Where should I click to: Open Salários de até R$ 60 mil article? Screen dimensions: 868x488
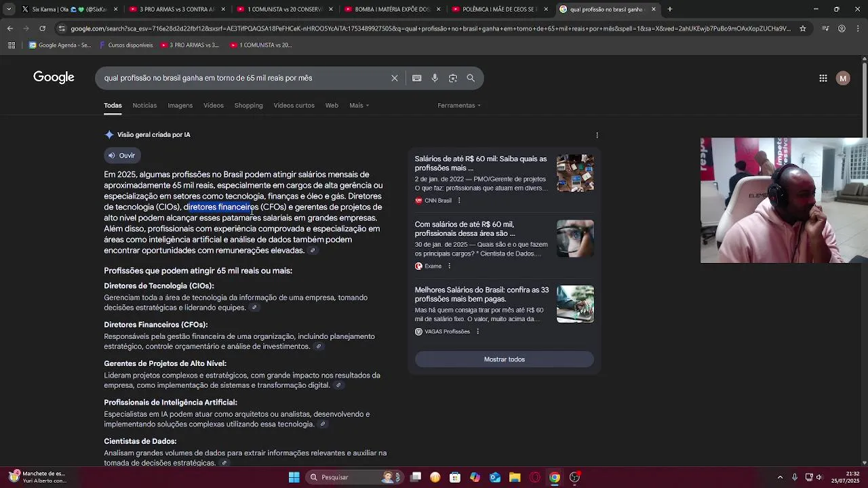tap(481, 163)
